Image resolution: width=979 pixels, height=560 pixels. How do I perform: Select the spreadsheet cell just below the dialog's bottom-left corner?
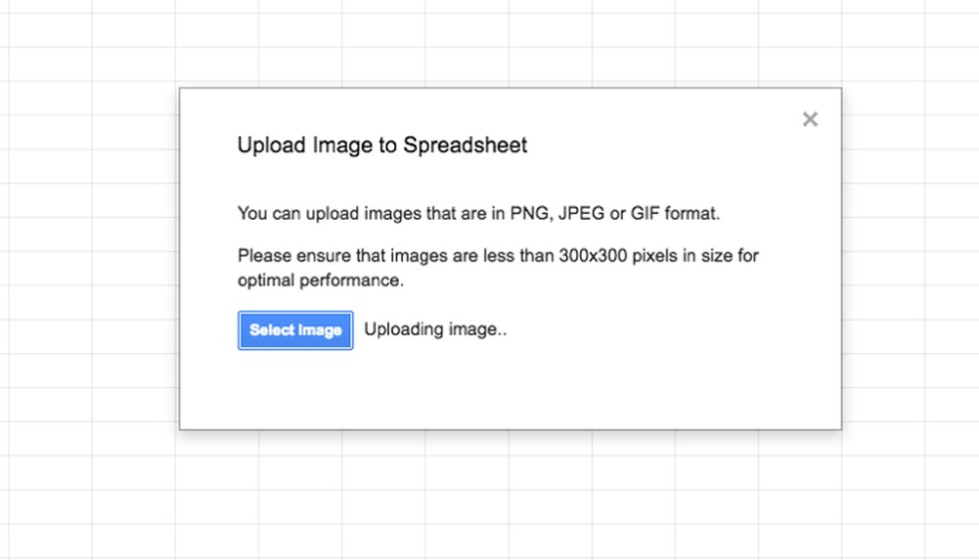coord(217,445)
